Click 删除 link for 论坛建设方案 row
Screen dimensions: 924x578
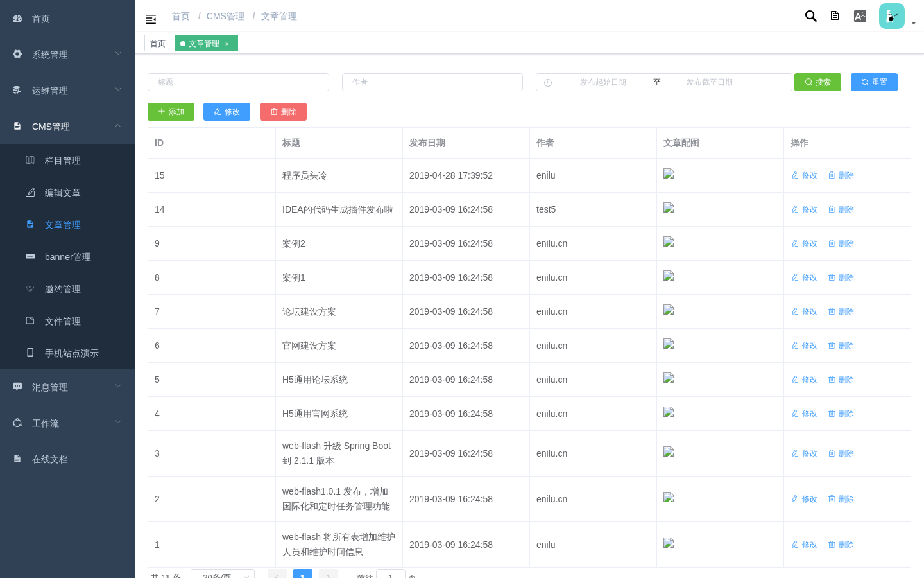click(x=841, y=311)
